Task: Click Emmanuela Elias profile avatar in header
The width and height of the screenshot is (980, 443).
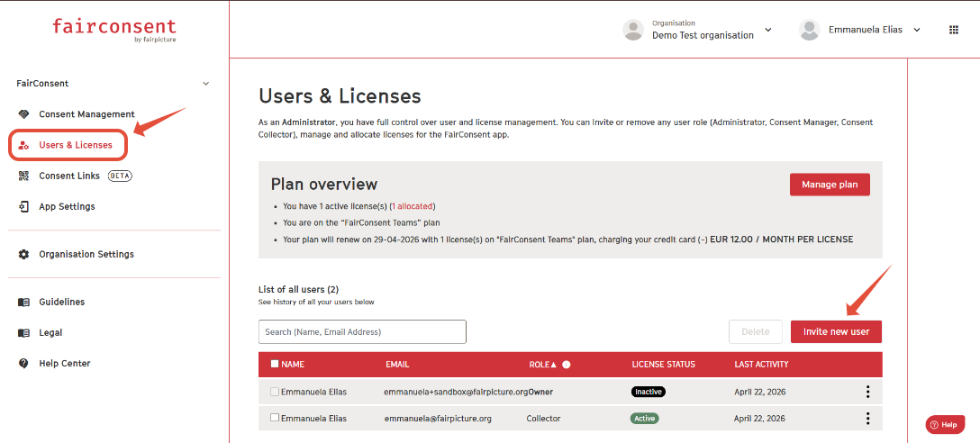Action: click(x=810, y=30)
